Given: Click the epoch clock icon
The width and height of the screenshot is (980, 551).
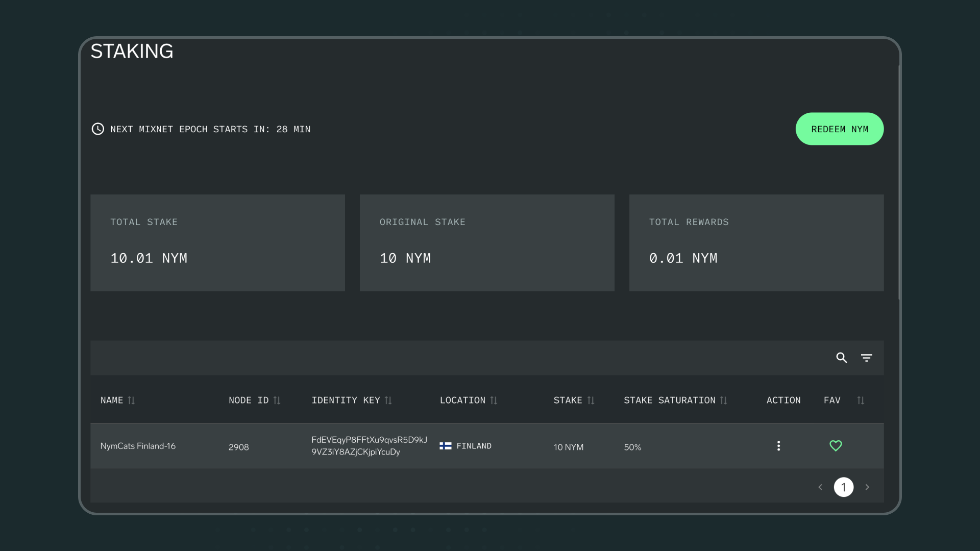Looking at the screenshot, I should pyautogui.click(x=97, y=129).
